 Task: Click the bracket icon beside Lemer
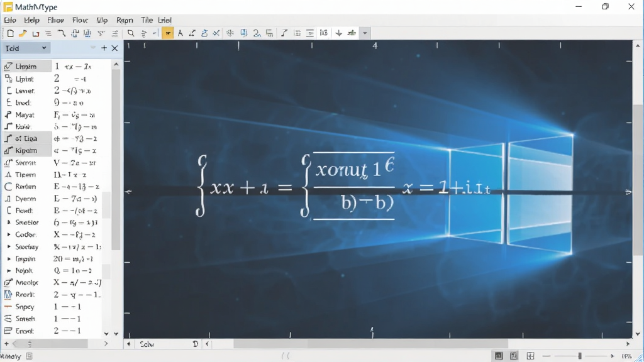coord(9,90)
